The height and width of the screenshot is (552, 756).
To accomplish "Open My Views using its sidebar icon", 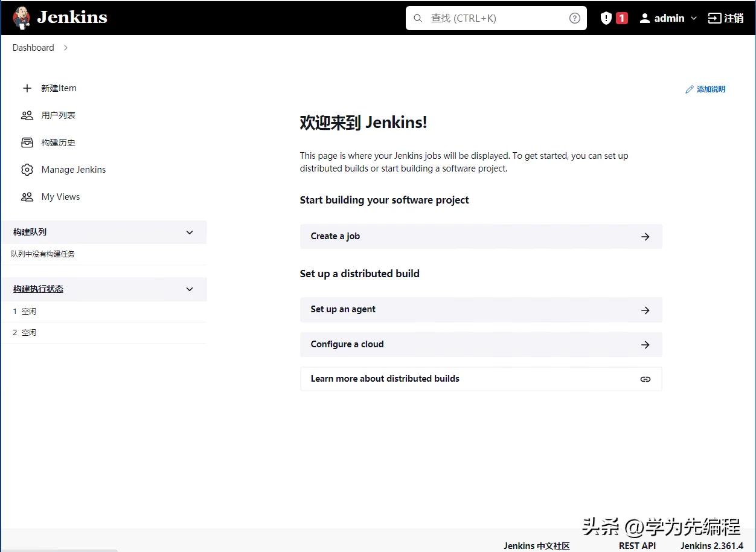I will coord(27,196).
